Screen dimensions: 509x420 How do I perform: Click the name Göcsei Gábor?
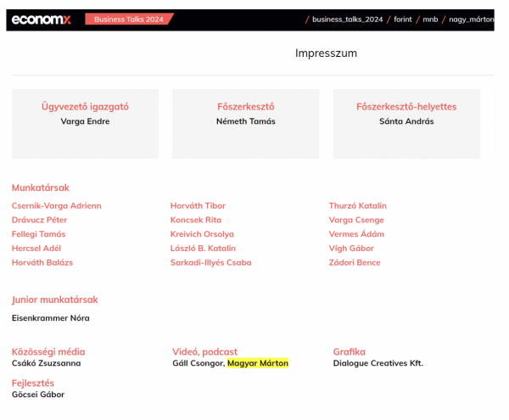38,395
